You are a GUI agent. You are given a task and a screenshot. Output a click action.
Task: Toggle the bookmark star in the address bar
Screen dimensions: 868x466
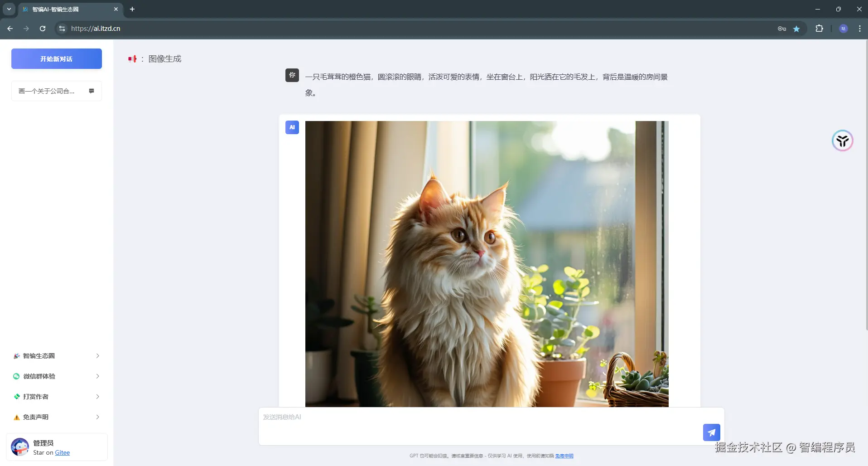pyautogui.click(x=797, y=29)
